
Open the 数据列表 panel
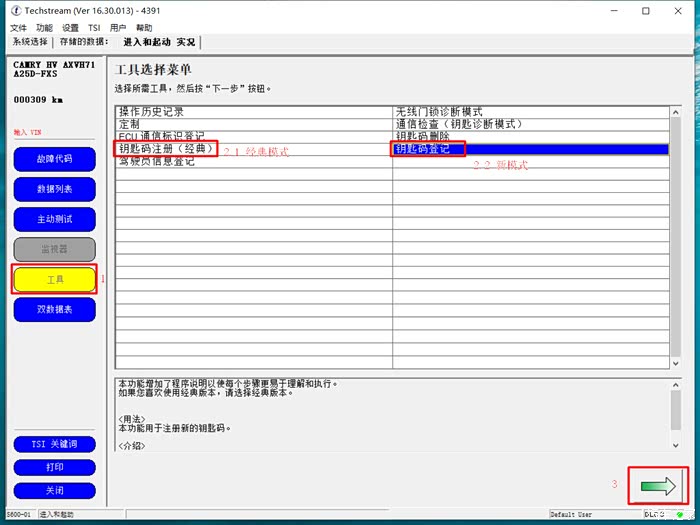pyautogui.click(x=54, y=189)
